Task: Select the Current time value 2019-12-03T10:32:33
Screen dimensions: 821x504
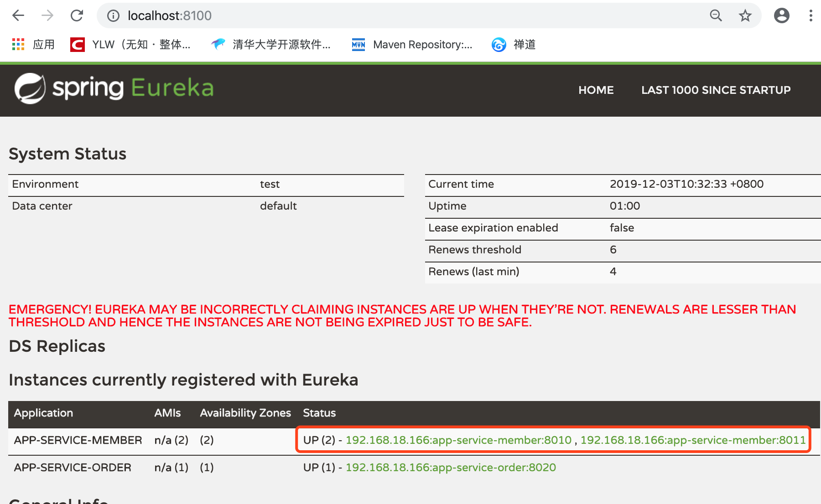Action: pos(686,184)
